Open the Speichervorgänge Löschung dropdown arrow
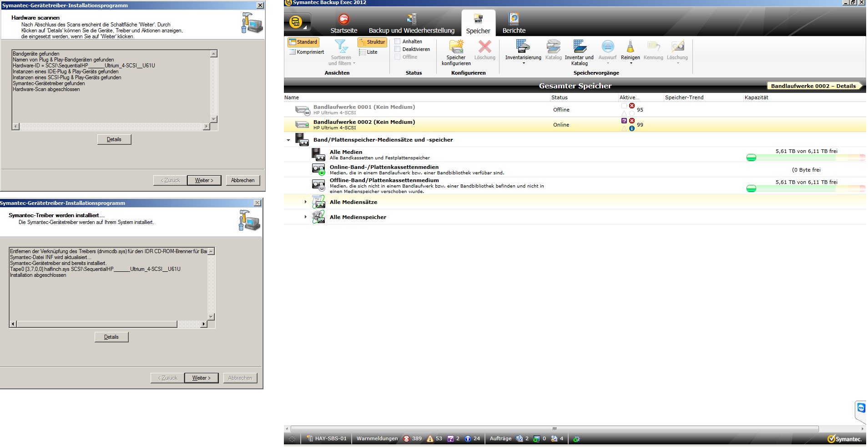Screen dimensions: 868x448 coord(677,63)
